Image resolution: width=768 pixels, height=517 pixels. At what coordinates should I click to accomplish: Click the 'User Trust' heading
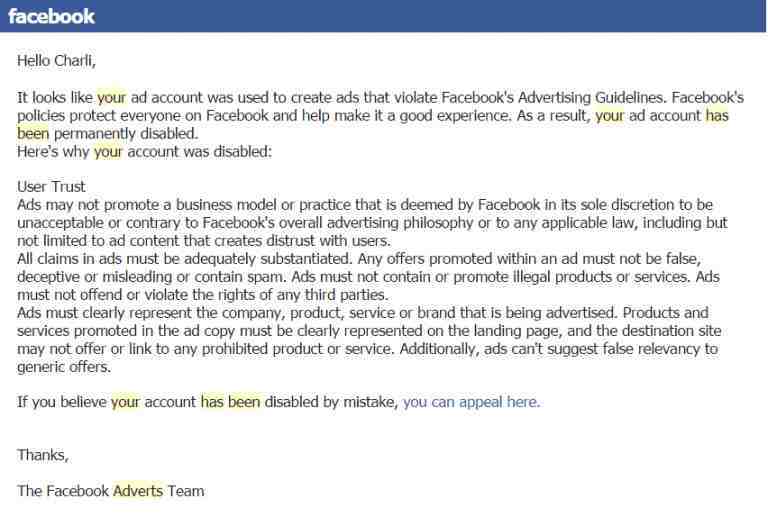51,187
